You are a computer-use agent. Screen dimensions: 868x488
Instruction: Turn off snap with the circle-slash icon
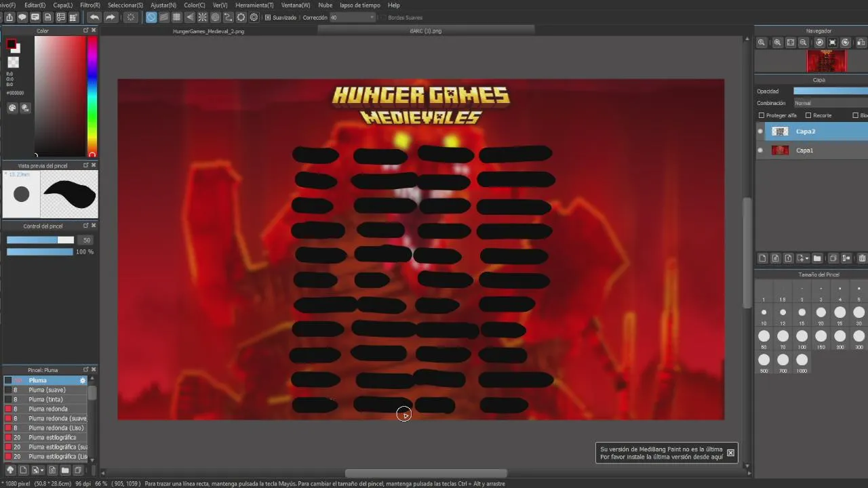(151, 17)
